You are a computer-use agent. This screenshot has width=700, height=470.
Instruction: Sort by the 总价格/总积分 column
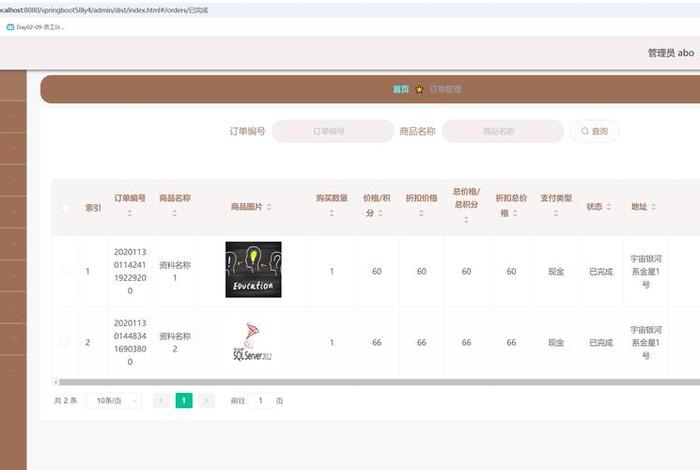[x=466, y=220]
